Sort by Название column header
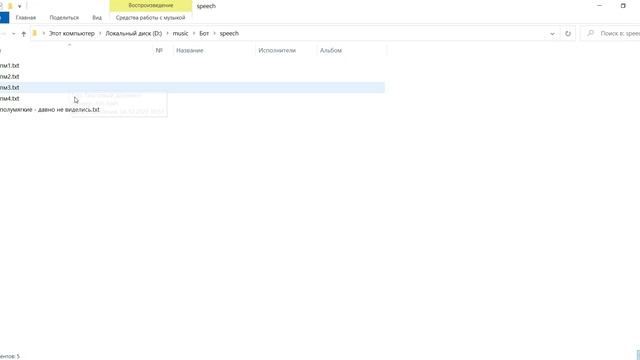 click(190, 50)
